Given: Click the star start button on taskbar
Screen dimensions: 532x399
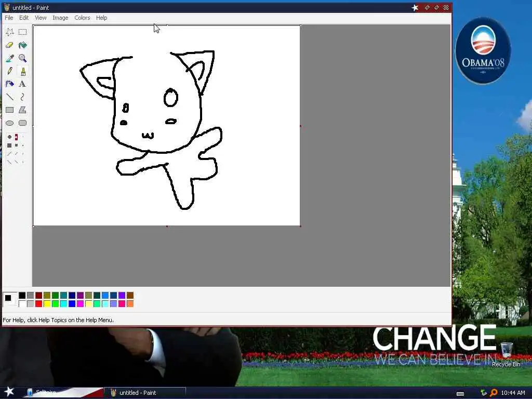Looking at the screenshot, I should (9, 392).
